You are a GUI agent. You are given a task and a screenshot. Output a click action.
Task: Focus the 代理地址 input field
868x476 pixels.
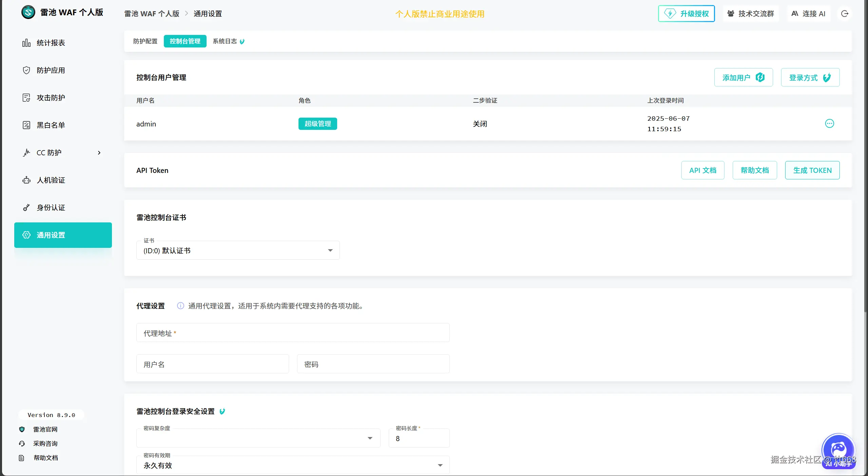coord(292,333)
